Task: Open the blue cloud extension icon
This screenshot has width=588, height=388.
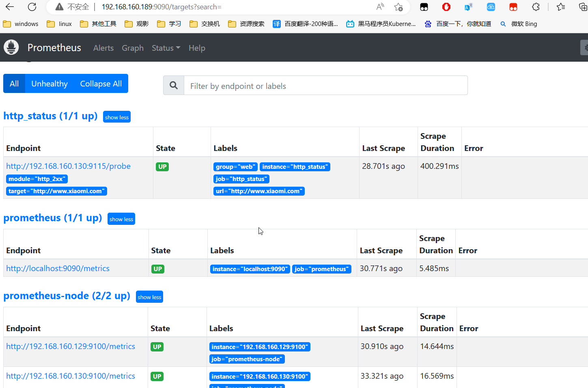Action: [x=491, y=7]
